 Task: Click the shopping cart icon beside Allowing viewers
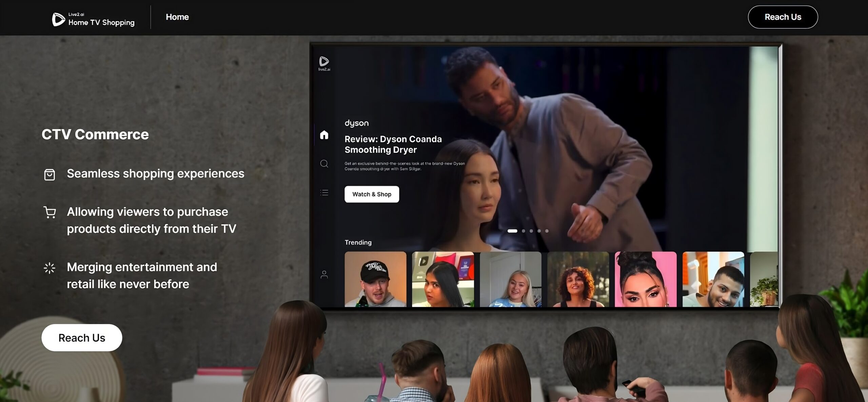point(50,212)
